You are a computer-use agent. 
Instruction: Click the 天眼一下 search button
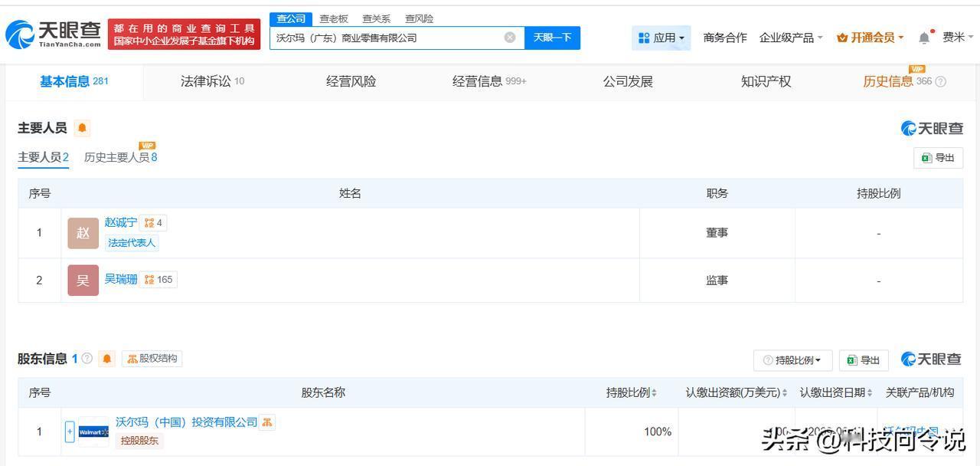click(x=552, y=38)
